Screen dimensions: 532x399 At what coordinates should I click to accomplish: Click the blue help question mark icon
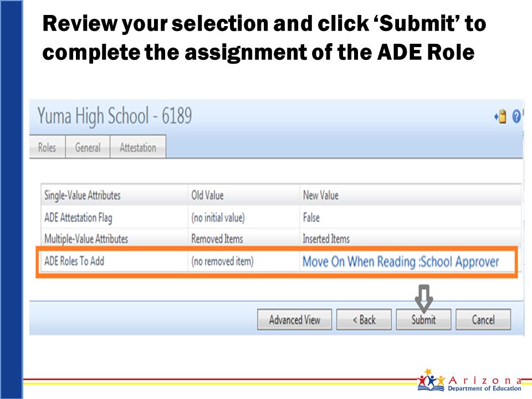(516, 116)
